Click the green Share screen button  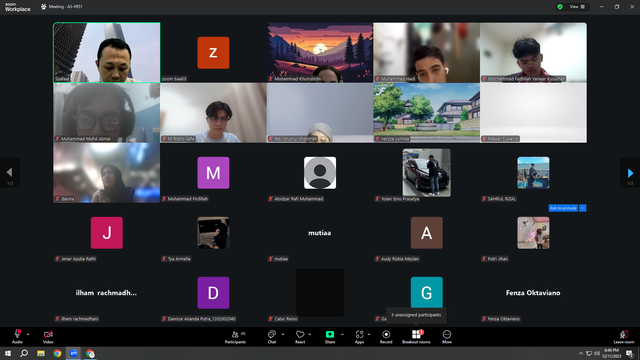330,334
